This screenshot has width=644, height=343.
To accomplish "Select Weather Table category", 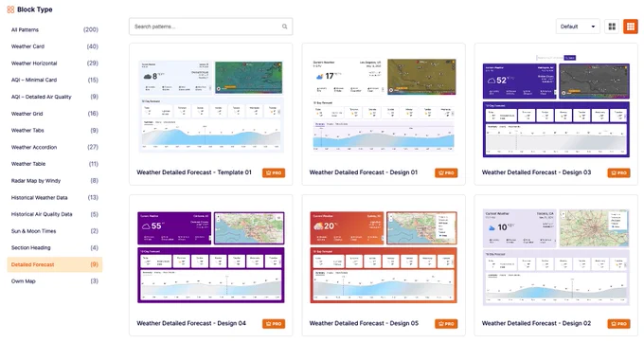I will pos(55,164).
